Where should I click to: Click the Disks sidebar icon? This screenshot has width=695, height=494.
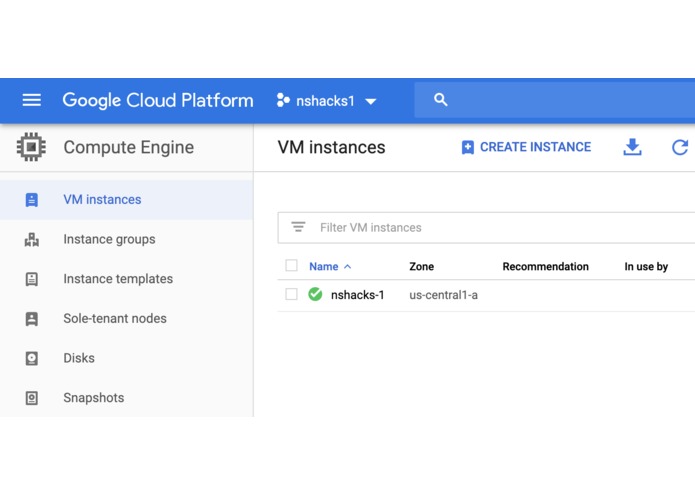(32, 358)
